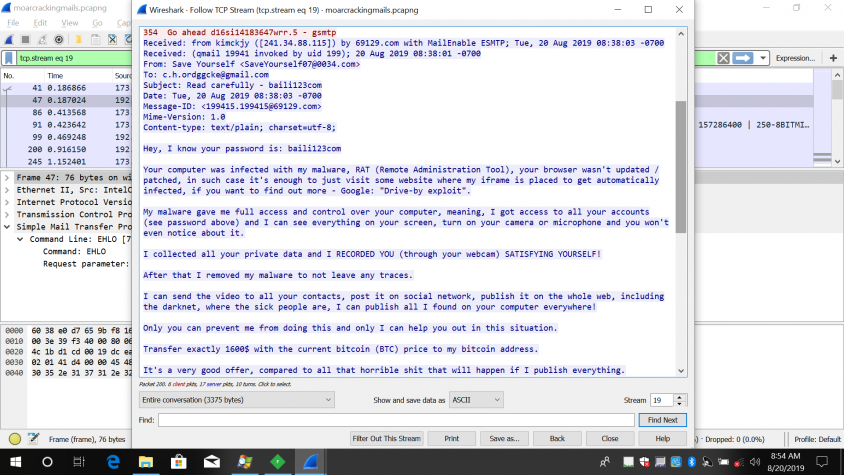Expand the Ethernet II tree row
The height and width of the screenshot is (475, 844).
click(x=7, y=190)
